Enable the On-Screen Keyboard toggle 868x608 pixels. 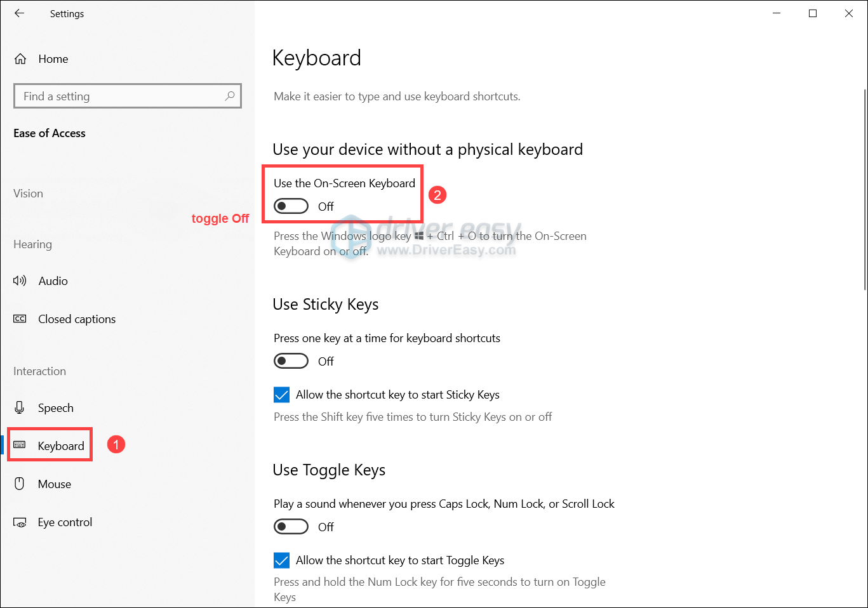pos(291,206)
